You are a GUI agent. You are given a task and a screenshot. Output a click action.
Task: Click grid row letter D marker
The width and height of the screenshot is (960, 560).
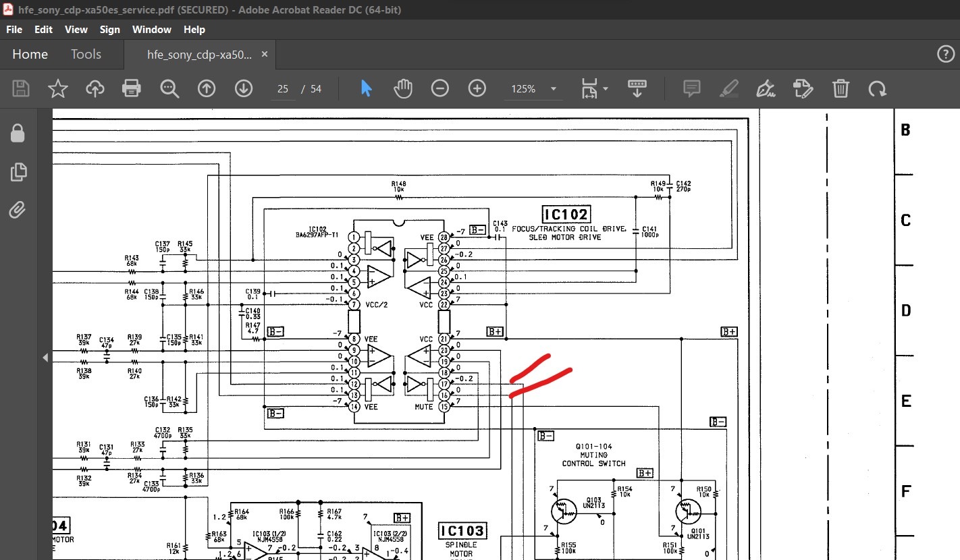pos(906,311)
